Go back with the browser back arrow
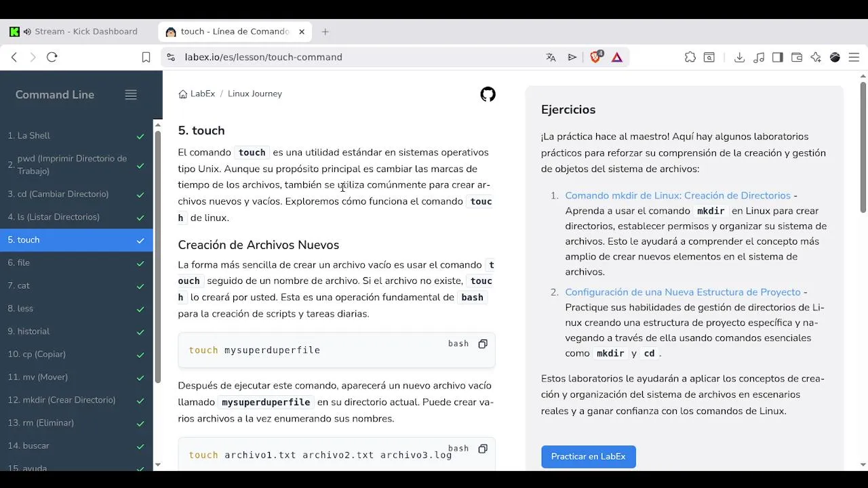The height and width of the screenshot is (488, 868). coord(14,58)
